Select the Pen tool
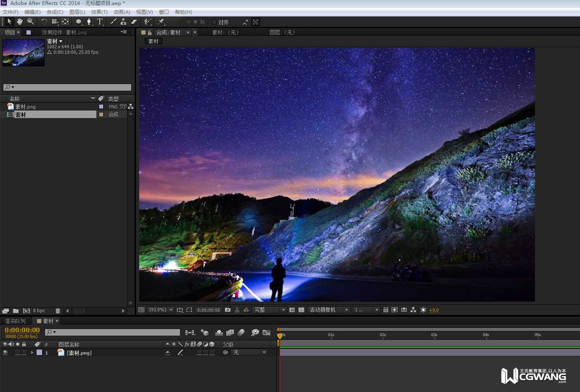The height and width of the screenshot is (392, 580). 89,21
